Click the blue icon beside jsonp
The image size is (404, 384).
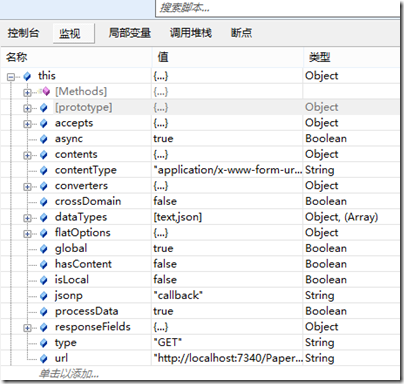[44, 296]
